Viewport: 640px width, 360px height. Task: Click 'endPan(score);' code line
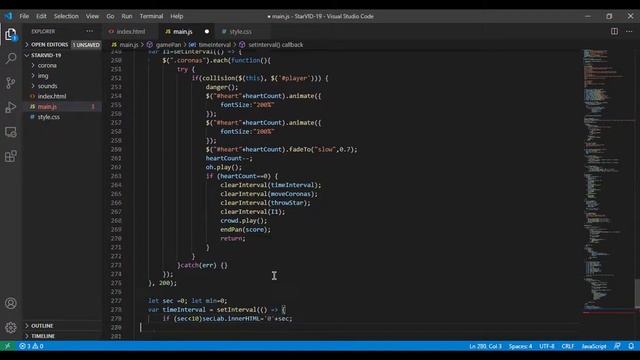point(245,230)
